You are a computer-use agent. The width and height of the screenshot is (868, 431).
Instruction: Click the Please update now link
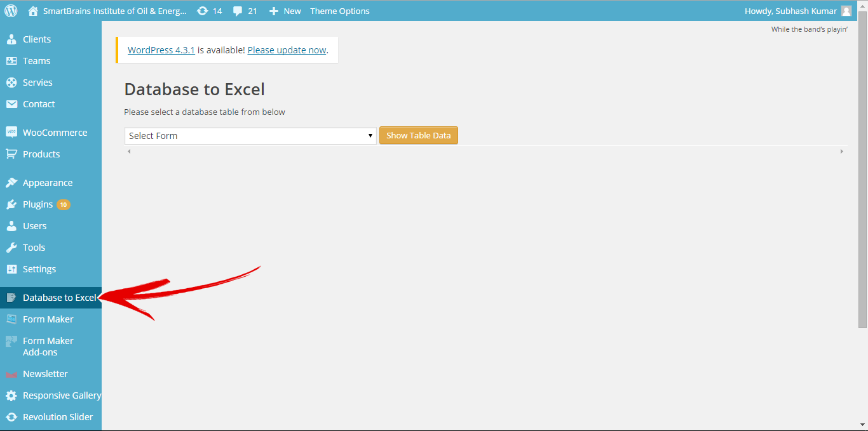tap(287, 50)
